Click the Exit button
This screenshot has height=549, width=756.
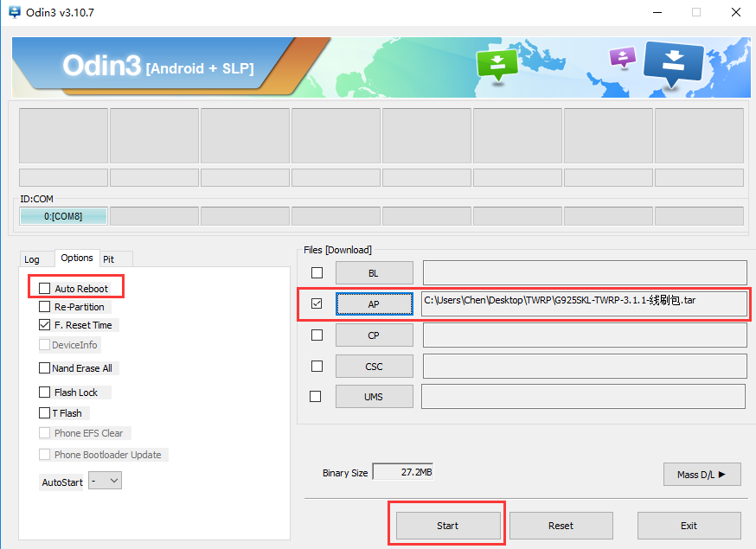689,526
